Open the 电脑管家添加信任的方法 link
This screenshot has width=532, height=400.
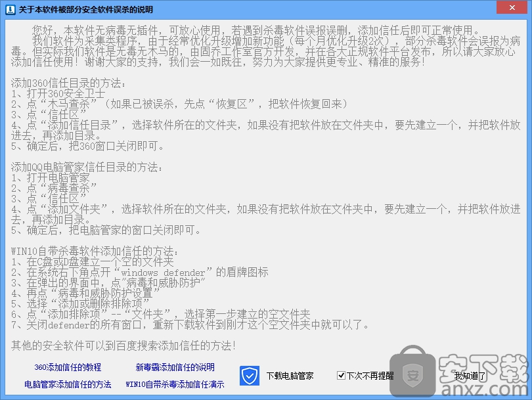(x=68, y=384)
